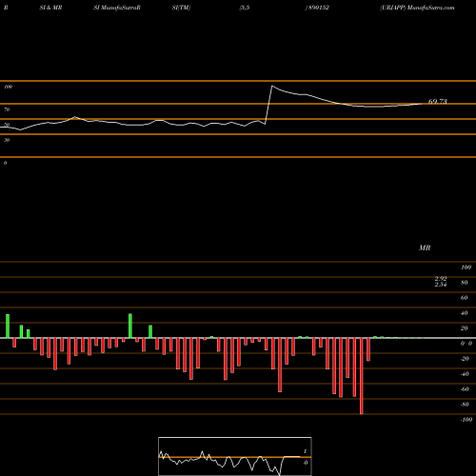This screenshot has height=476, width=476.
Task: Open the mini overview chart at bottom
Action: [x=235, y=456]
